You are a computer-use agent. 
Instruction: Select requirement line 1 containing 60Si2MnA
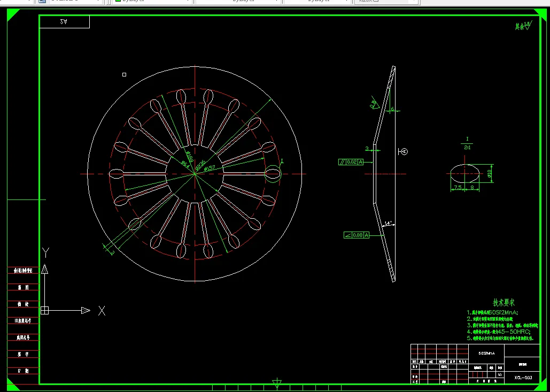[x=492, y=312]
